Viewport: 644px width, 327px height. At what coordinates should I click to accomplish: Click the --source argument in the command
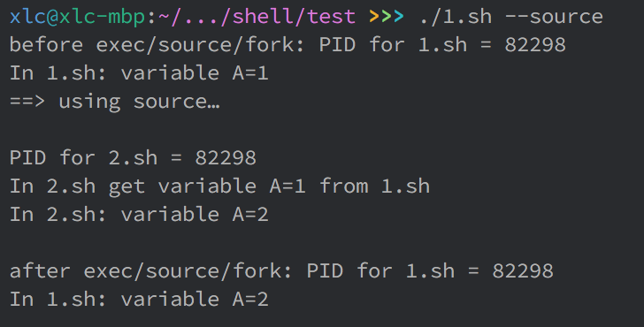554,17
